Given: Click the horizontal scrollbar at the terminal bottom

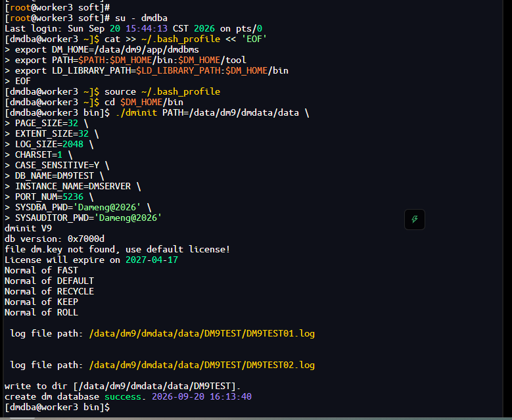Looking at the screenshot, I should (22, 418).
